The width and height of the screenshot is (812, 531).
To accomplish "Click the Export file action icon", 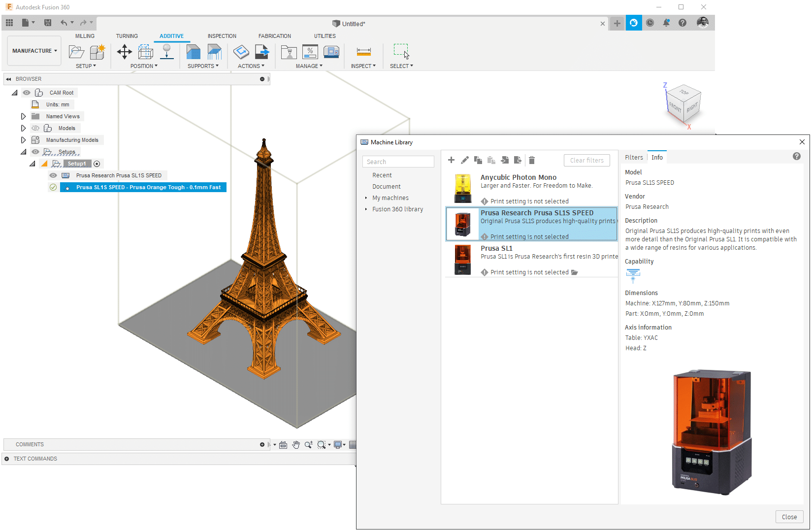I will (262, 52).
